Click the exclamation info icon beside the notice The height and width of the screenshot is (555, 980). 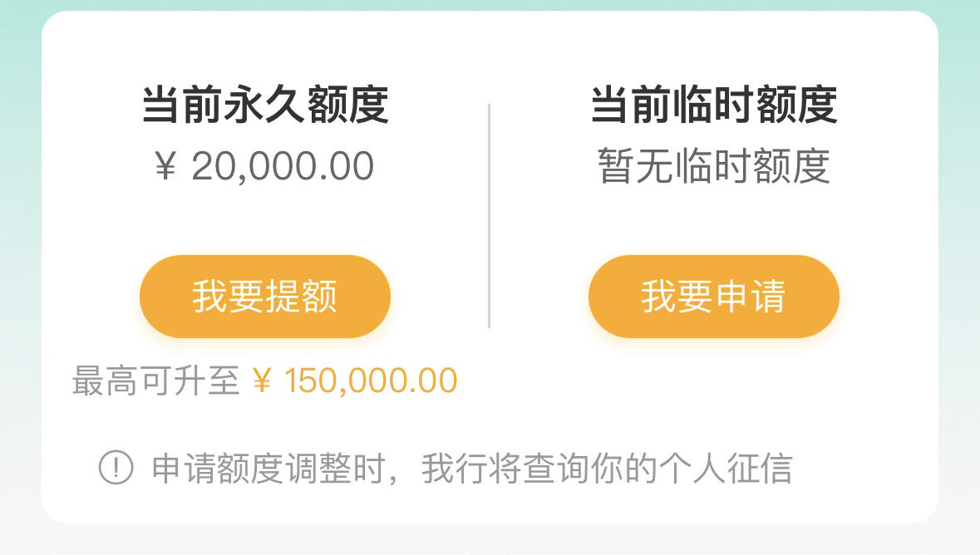[x=116, y=468]
